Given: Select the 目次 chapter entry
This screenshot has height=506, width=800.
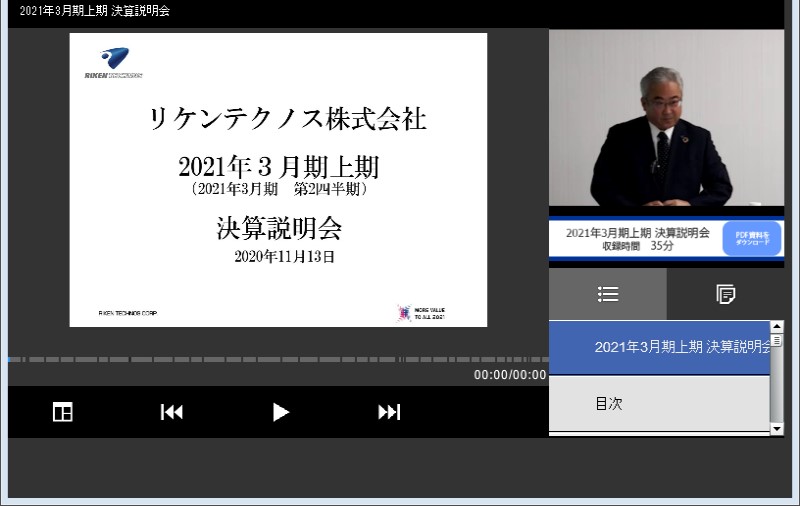Looking at the screenshot, I should click(659, 403).
